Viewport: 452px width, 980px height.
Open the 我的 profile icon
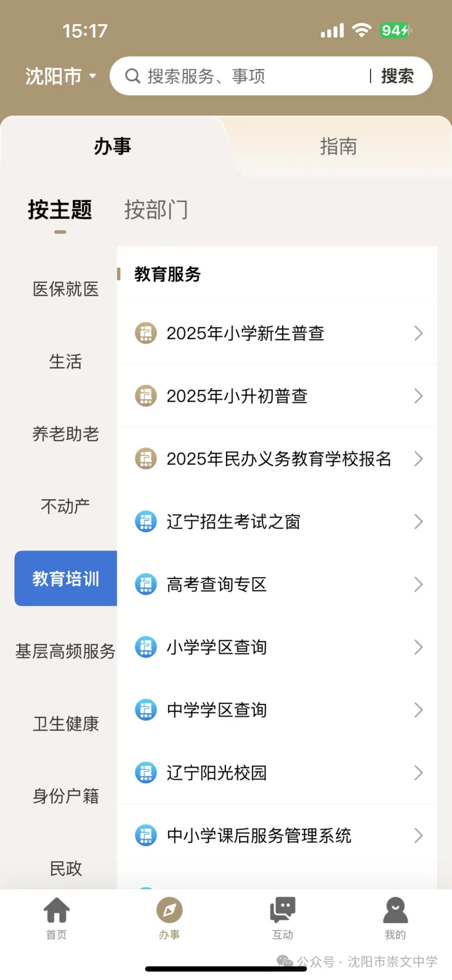click(395, 910)
